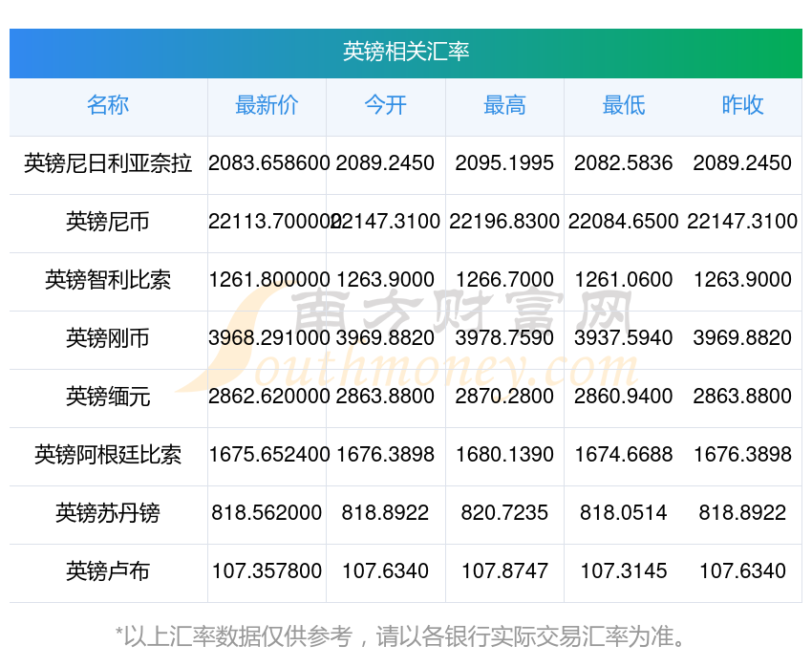This screenshot has width=812, height=667.
Task: Click the lowest value 3937.5940
Action: (624, 338)
